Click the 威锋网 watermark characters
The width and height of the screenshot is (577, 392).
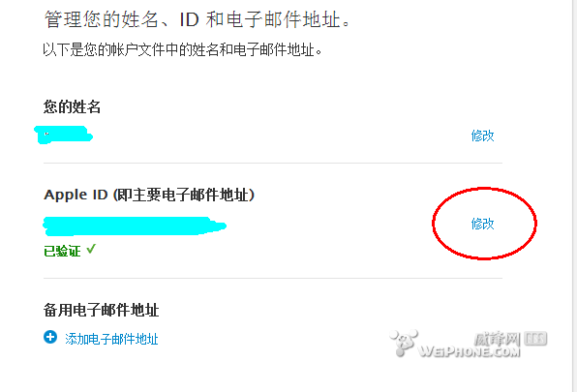click(x=498, y=339)
